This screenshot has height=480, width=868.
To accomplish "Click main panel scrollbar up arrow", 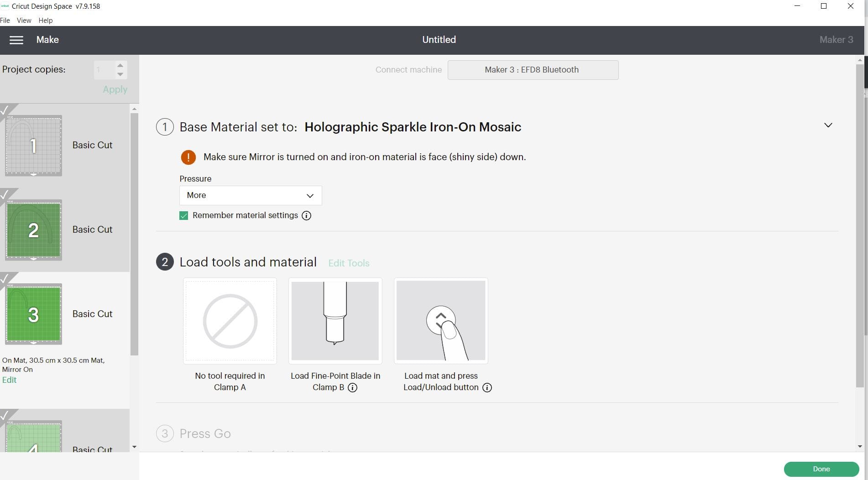I will click(860, 60).
